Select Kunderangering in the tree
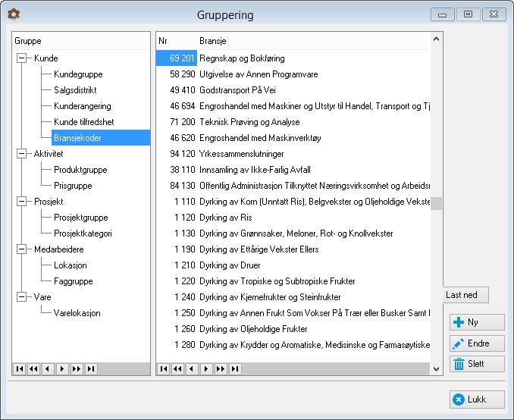The height and width of the screenshot is (420, 514). point(83,106)
